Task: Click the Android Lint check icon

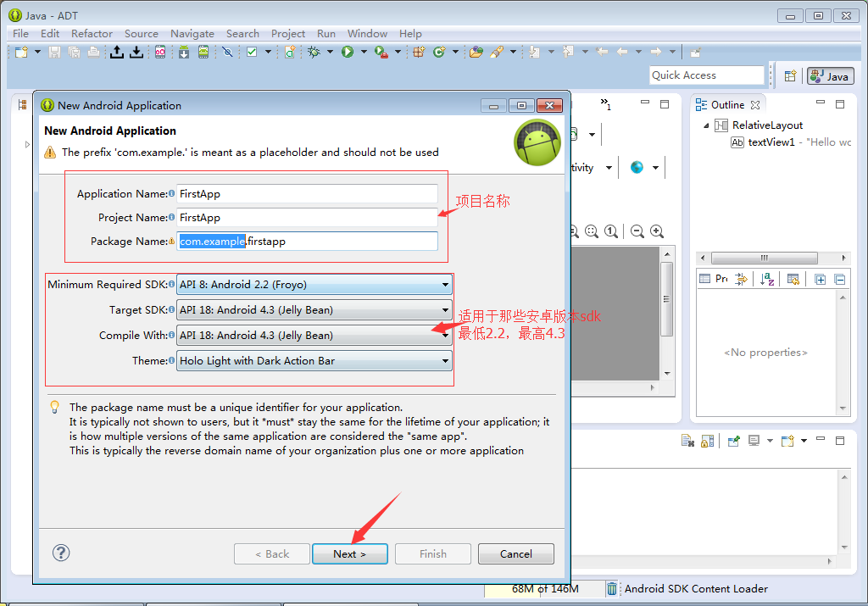Action: click(x=252, y=53)
